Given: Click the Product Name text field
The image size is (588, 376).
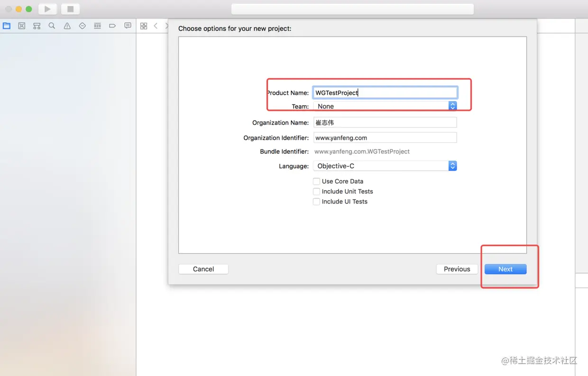Looking at the screenshot, I should 385,92.
